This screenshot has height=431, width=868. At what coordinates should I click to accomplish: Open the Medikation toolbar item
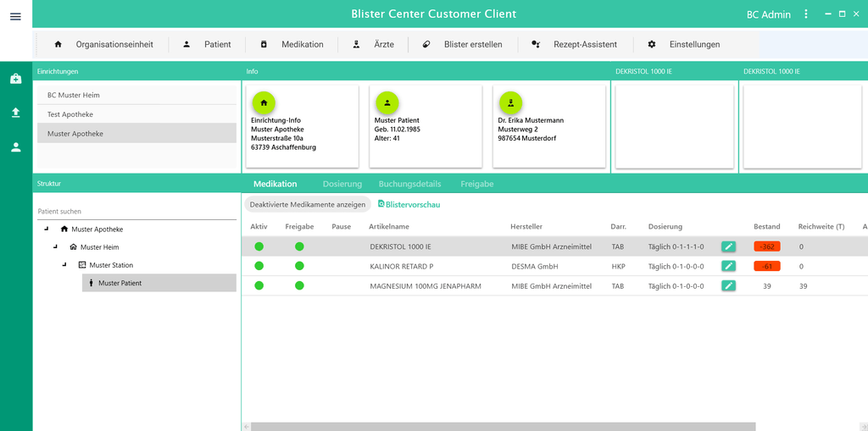(x=292, y=44)
